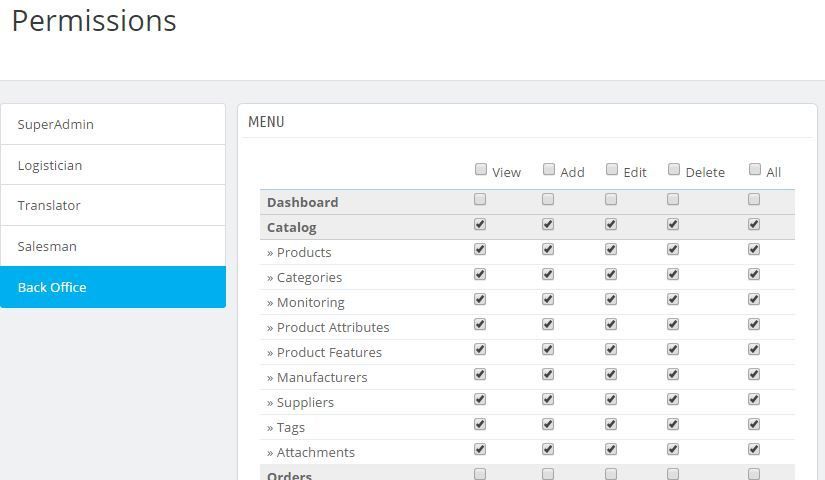Select the SuperAdmin profile

[112, 124]
